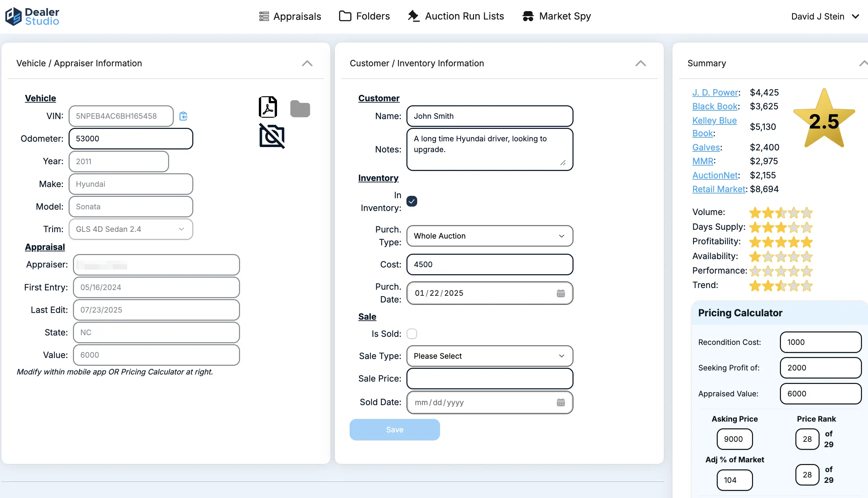Image resolution: width=868 pixels, height=498 pixels.
Task: Open the AuctionNet link
Action: tap(715, 175)
